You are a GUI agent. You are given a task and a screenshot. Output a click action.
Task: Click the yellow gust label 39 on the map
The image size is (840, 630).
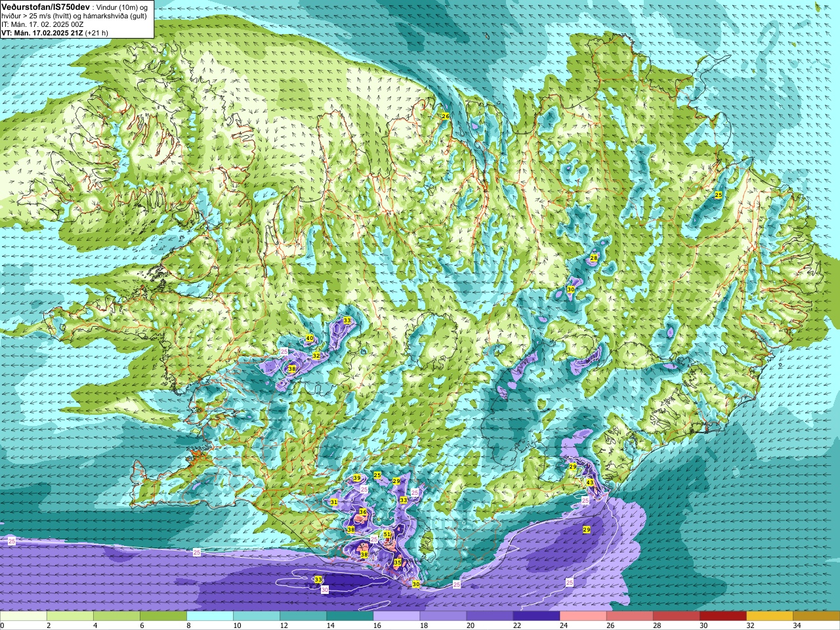[357, 478]
